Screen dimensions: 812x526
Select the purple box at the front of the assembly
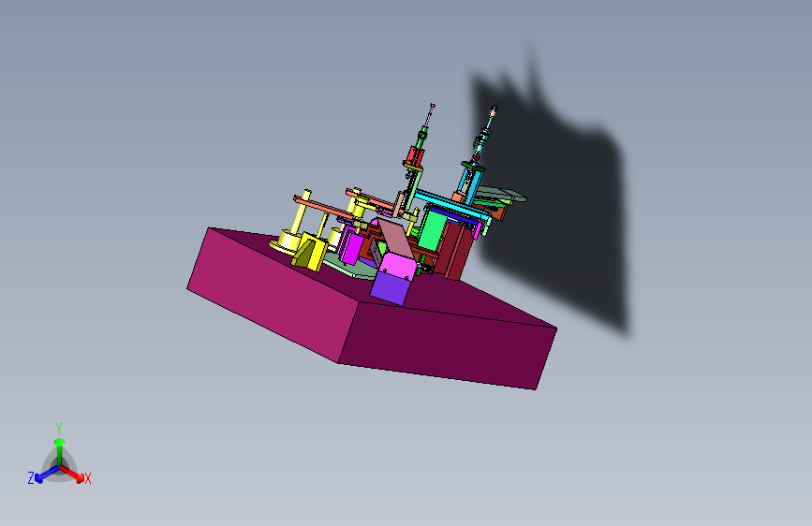click(x=390, y=289)
